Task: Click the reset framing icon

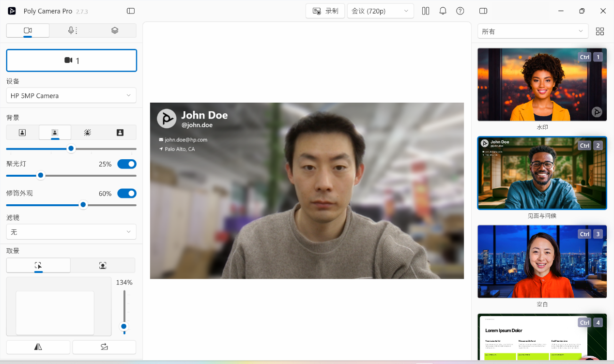Action: (x=104, y=347)
